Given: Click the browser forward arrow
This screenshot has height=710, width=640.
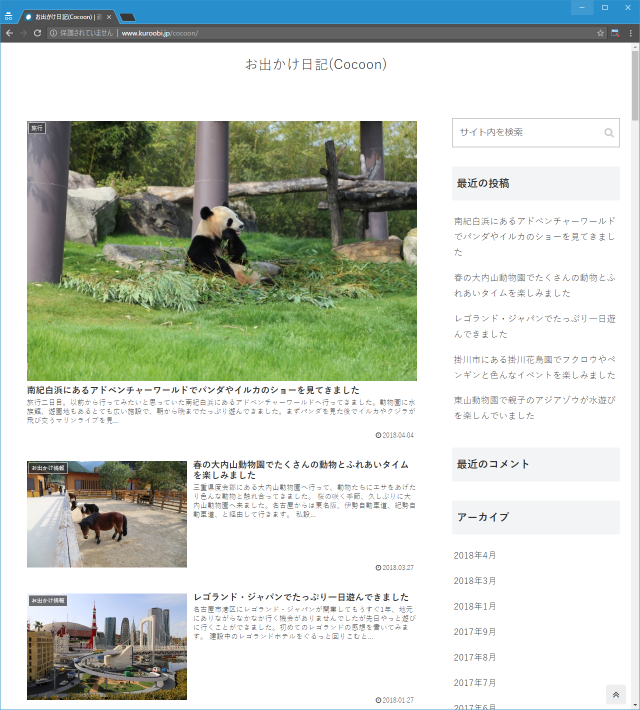Looking at the screenshot, I should coord(24,33).
